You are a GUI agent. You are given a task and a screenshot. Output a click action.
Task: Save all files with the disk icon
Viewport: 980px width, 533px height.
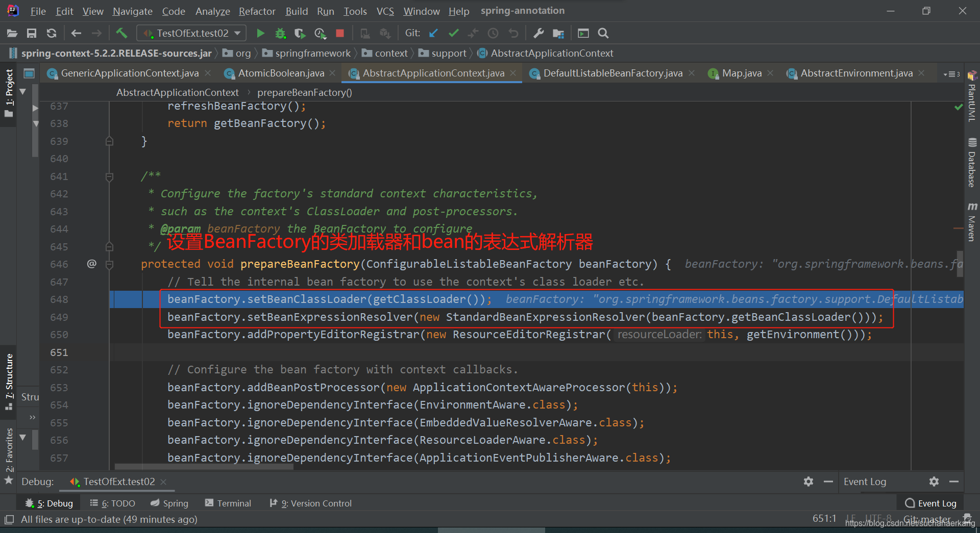tap(32, 34)
